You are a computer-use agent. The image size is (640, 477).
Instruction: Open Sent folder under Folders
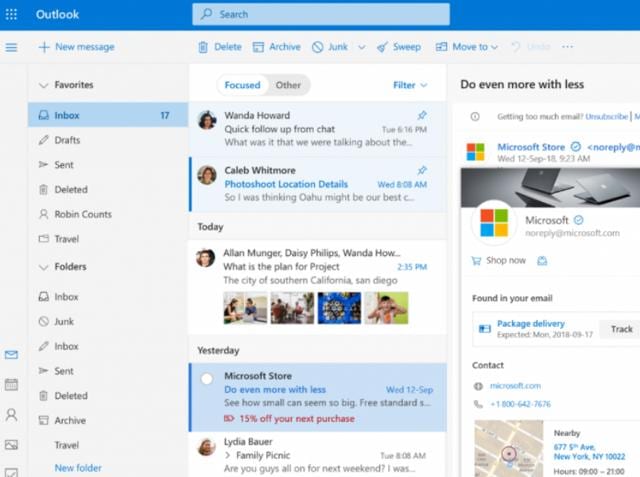click(108, 371)
